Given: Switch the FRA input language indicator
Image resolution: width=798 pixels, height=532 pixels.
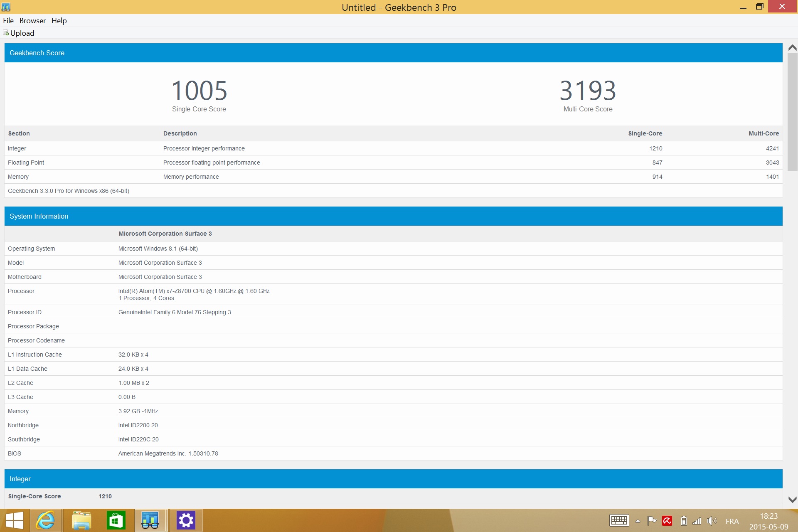Looking at the screenshot, I should 732,521.
